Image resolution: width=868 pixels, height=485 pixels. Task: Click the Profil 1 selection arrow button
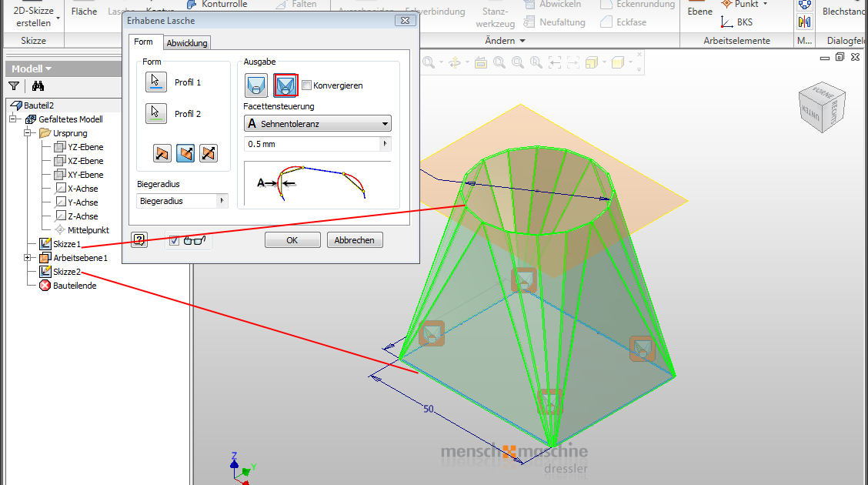click(x=156, y=82)
